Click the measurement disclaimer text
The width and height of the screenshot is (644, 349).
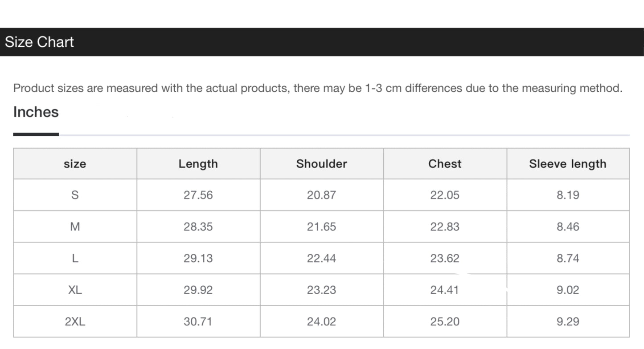317,88
